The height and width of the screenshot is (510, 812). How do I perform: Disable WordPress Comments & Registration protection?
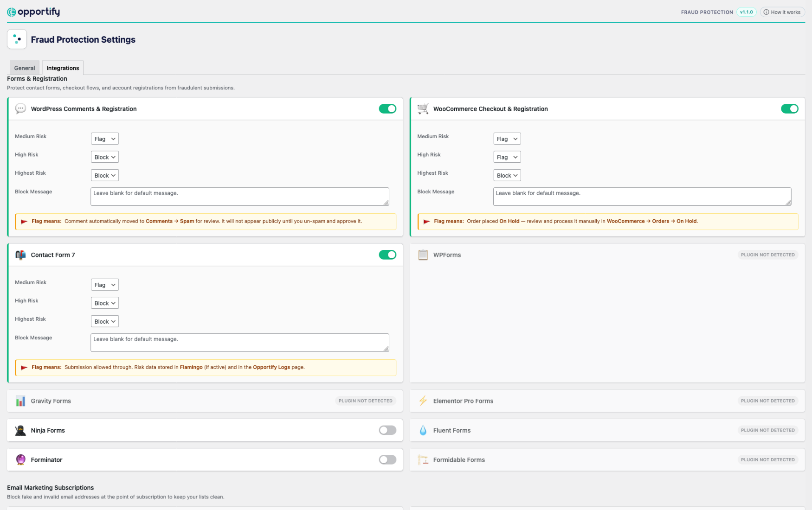pos(387,108)
